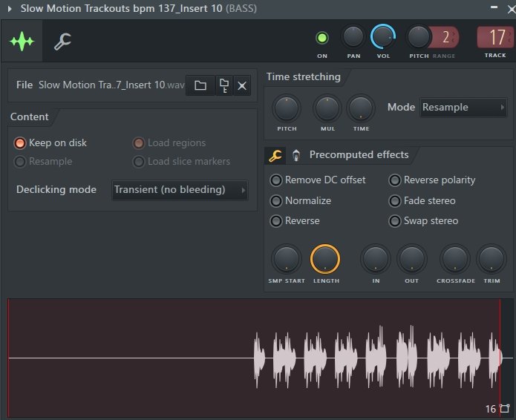The height and width of the screenshot is (420, 516).
Task: Enable Load slice markers option
Action: click(x=181, y=162)
